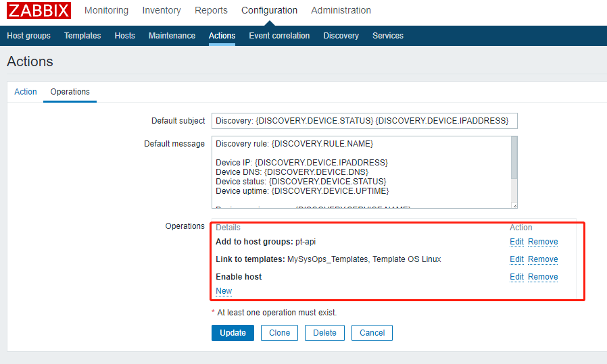607x364 pixels.
Task: Remove the Enable host operation
Action: pos(543,277)
